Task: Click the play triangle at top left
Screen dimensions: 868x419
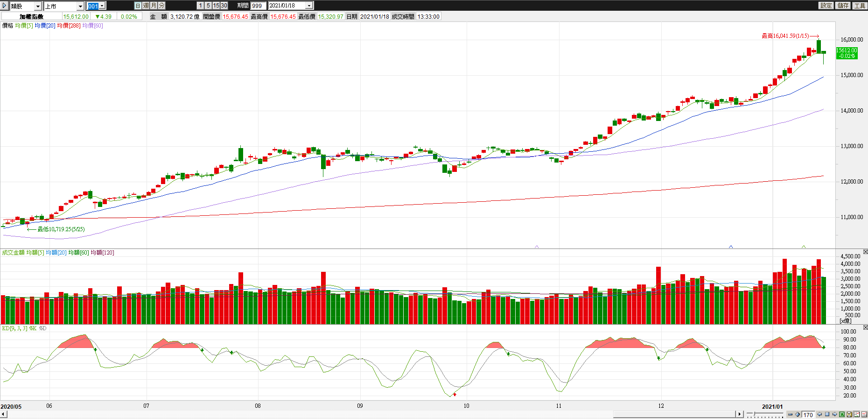Action: [x=5, y=6]
